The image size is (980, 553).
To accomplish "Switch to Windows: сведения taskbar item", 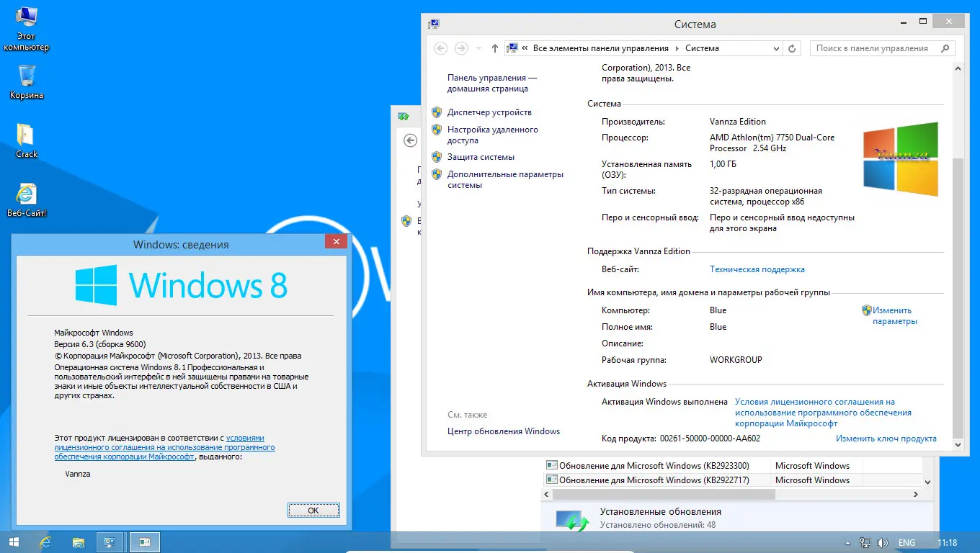I will pos(145,542).
